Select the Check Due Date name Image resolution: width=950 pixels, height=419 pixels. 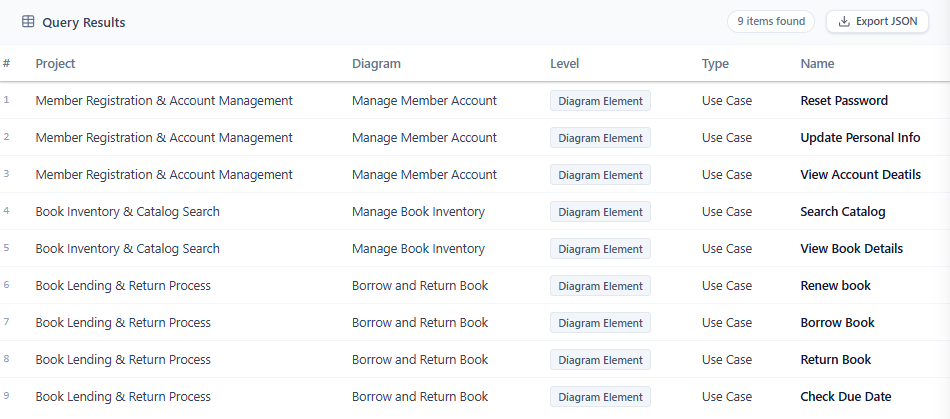click(x=846, y=397)
